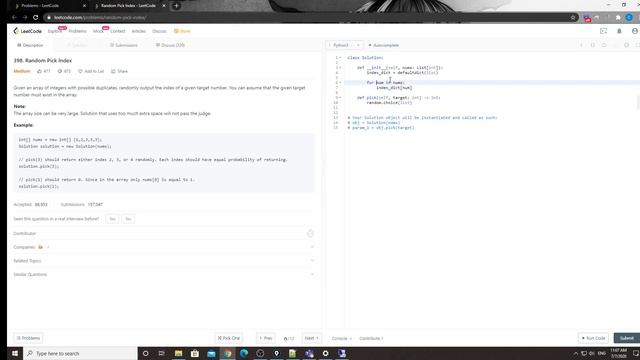Open the Problems list button
The image size is (640, 360).
28,338
